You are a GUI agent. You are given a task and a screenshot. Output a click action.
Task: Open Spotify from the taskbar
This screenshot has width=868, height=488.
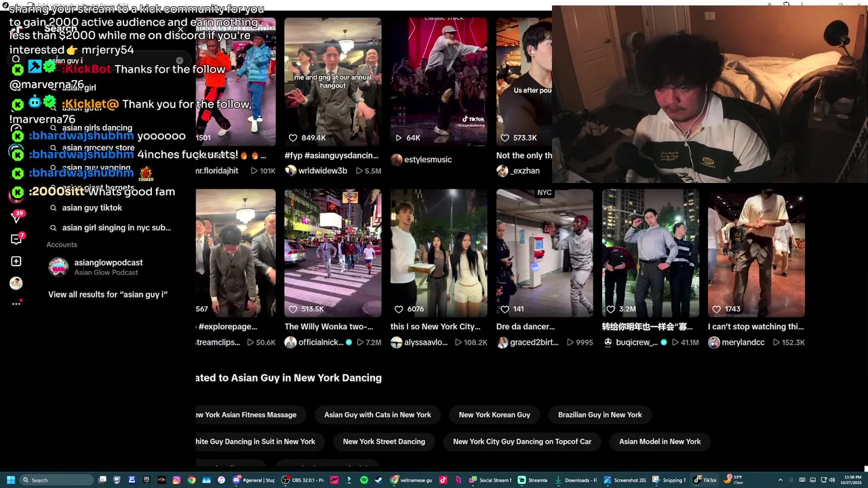pyautogui.click(x=364, y=480)
